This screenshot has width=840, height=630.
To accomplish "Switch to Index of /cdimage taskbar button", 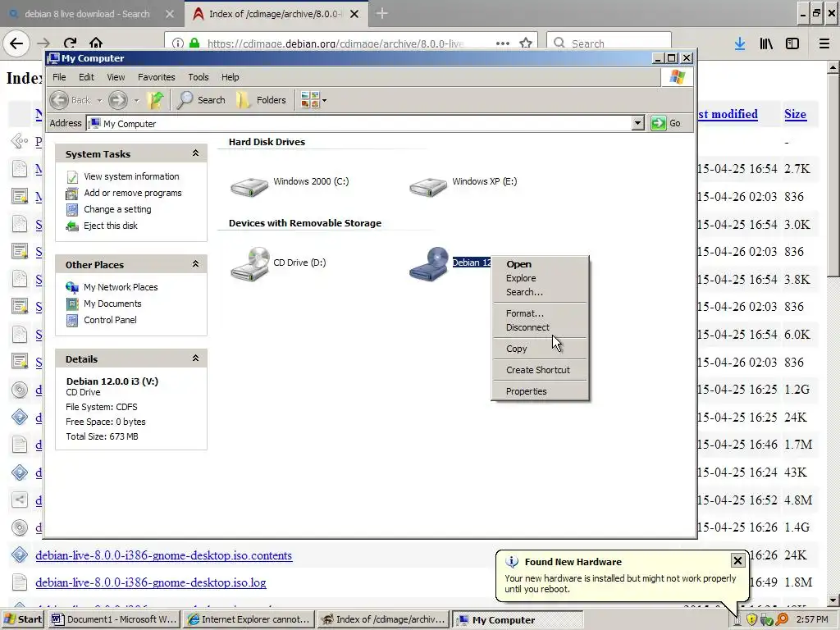I will coord(383,619).
